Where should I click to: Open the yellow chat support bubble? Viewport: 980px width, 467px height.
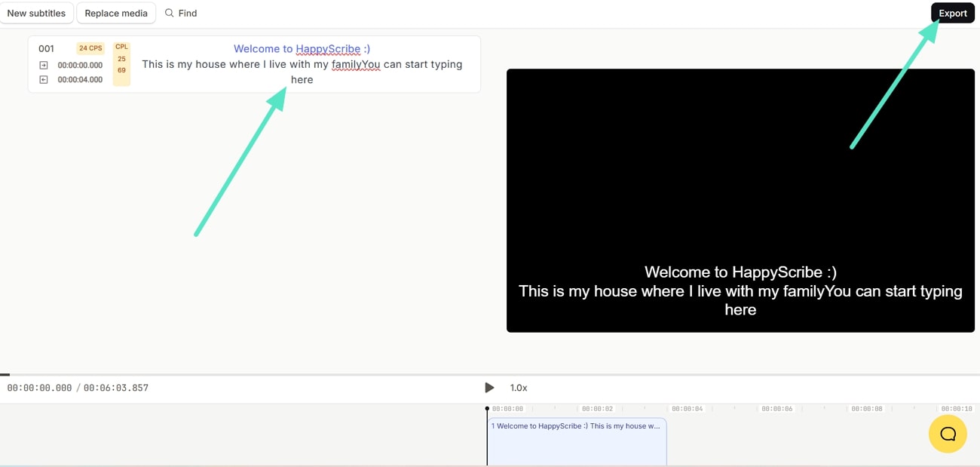point(948,434)
